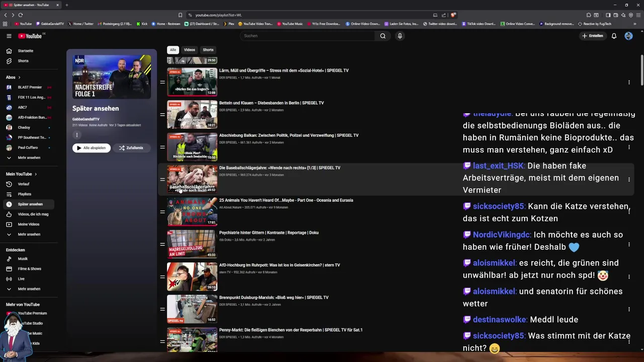Open Live under Entdecken
The width and height of the screenshot is (644, 362).
[28, 279]
